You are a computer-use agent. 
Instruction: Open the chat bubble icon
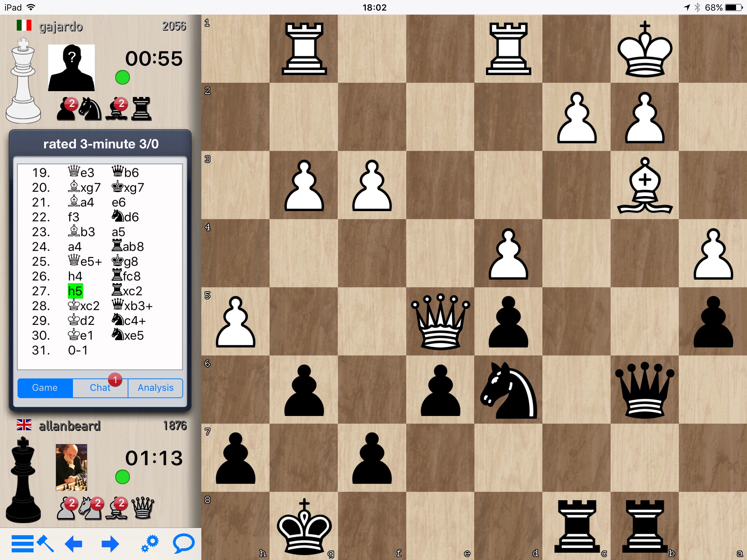click(183, 544)
